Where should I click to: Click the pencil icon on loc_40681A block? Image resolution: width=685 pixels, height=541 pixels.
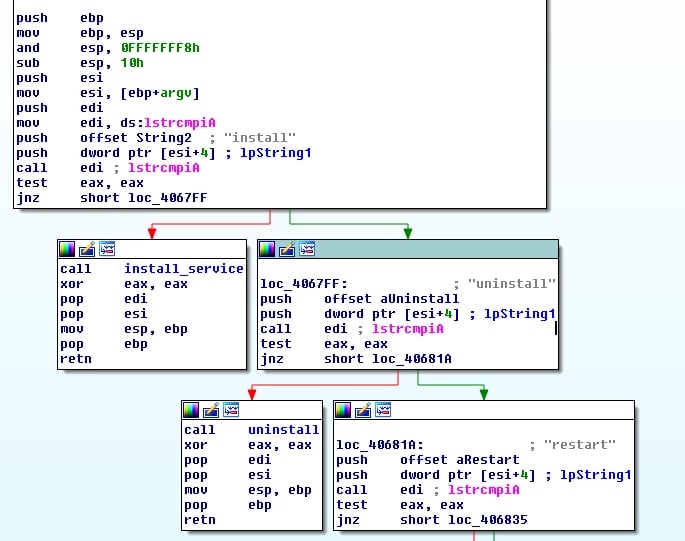pos(362,410)
